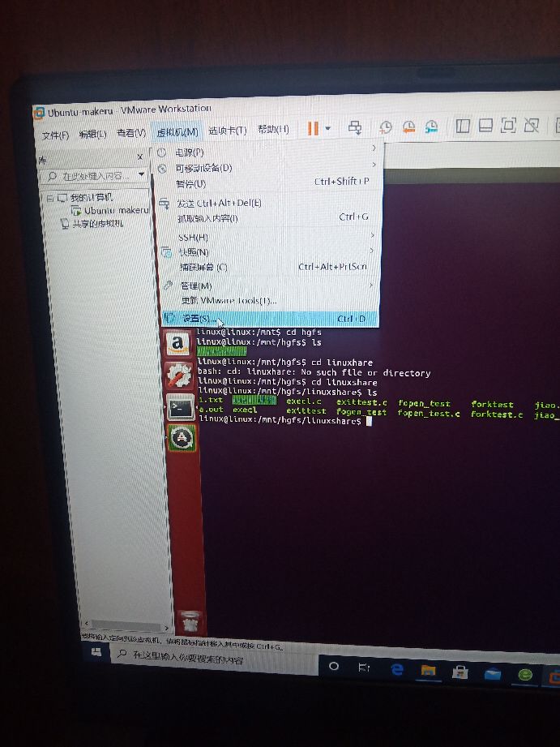560x747 pixels.
Task: Open the Windows Start button
Action: tap(96, 652)
